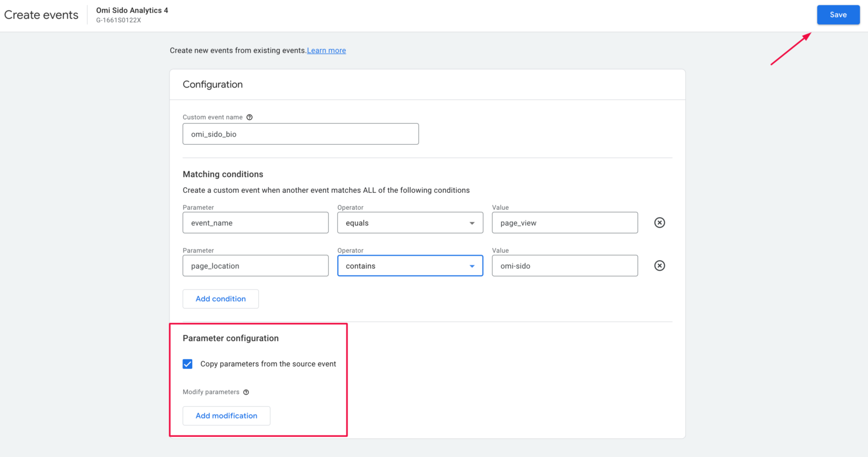Open the equals Operator dropdown
Screen dimensions: 868x457
[x=410, y=222]
